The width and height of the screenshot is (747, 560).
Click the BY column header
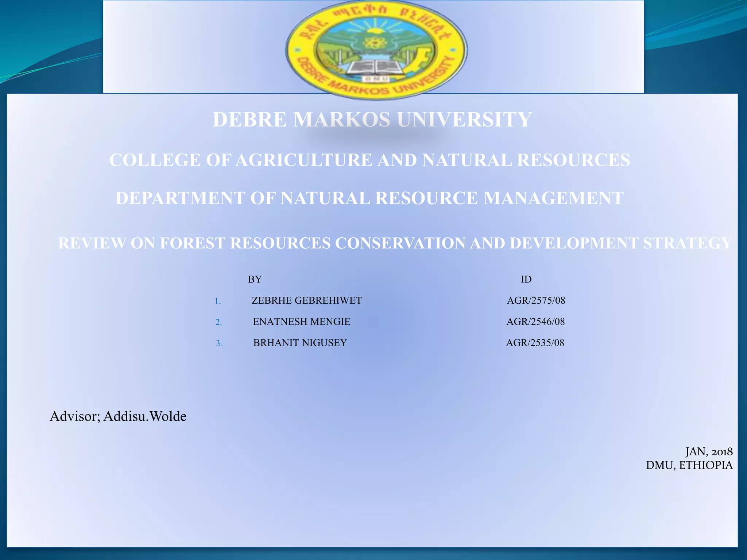255,279
